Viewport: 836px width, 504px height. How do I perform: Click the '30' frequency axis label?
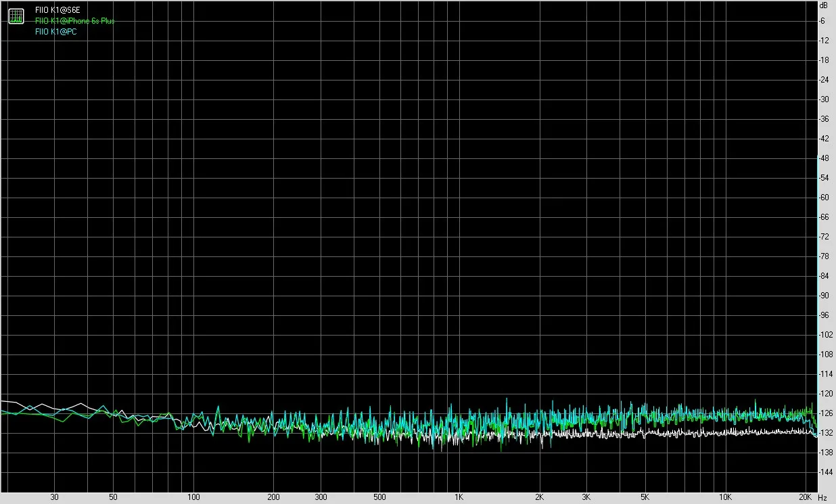[x=55, y=497]
